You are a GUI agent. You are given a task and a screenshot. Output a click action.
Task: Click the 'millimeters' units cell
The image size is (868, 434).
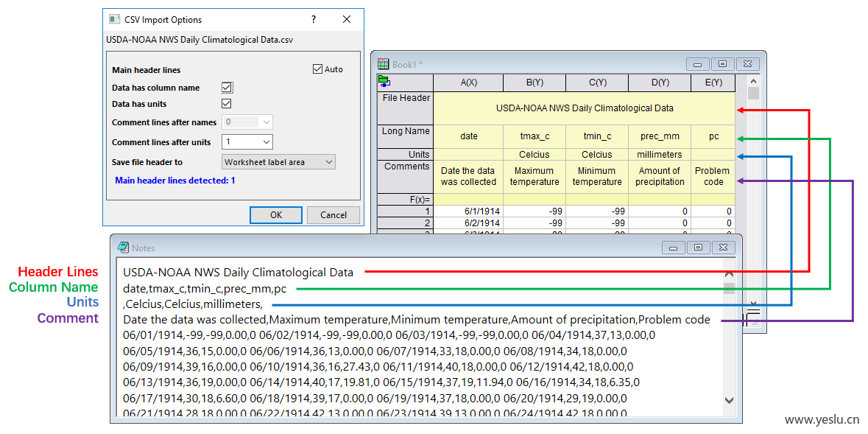click(660, 154)
